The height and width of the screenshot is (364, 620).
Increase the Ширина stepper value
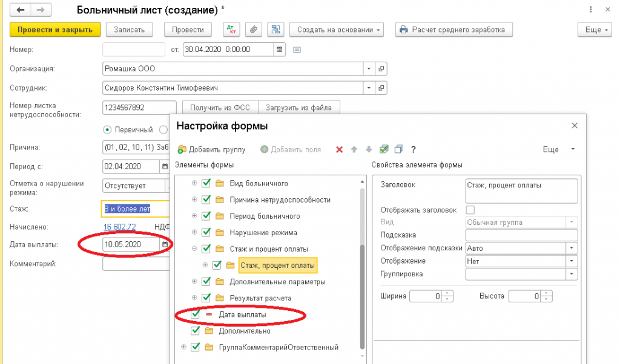point(447,293)
